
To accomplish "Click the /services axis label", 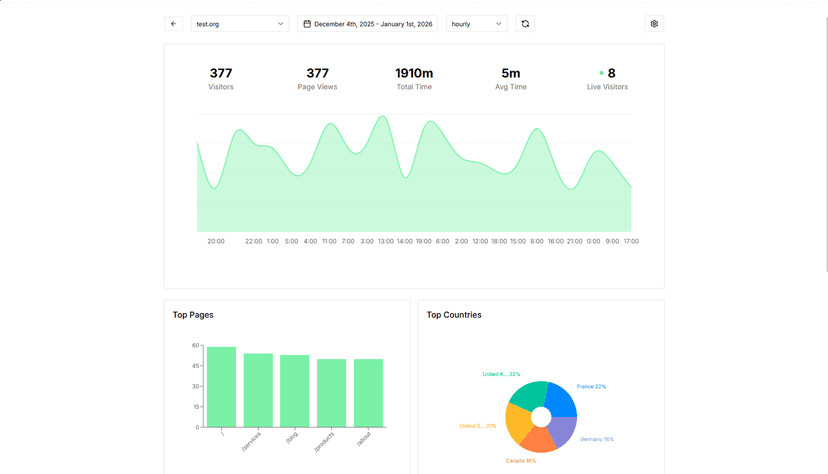I will click(x=251, y=441).
